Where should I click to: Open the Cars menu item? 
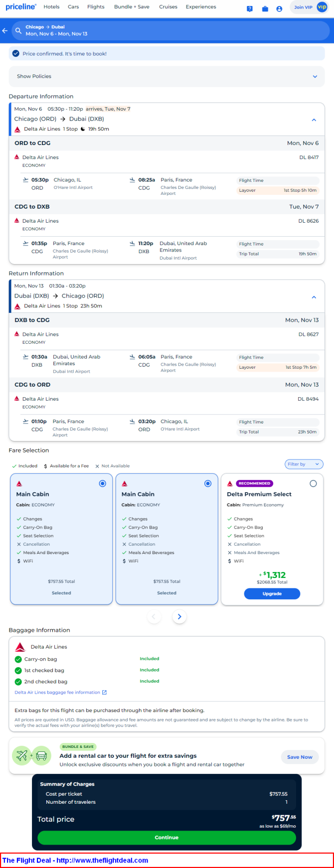[73, 7]
